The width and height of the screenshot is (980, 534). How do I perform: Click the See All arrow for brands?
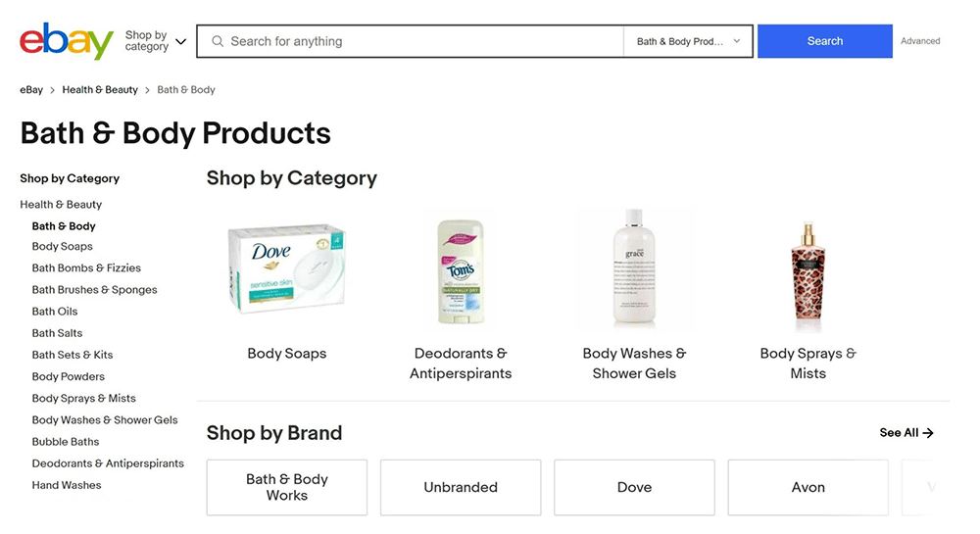click(x=927, y=433)
